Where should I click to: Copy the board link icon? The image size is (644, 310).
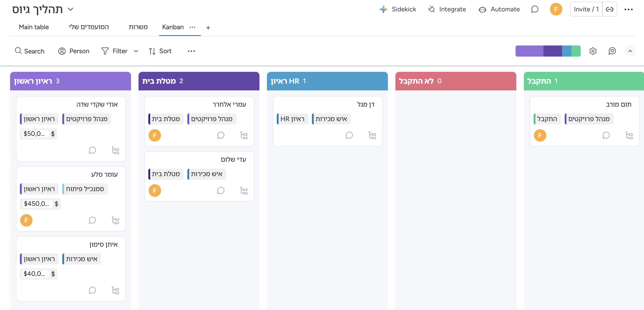[610, 9]
